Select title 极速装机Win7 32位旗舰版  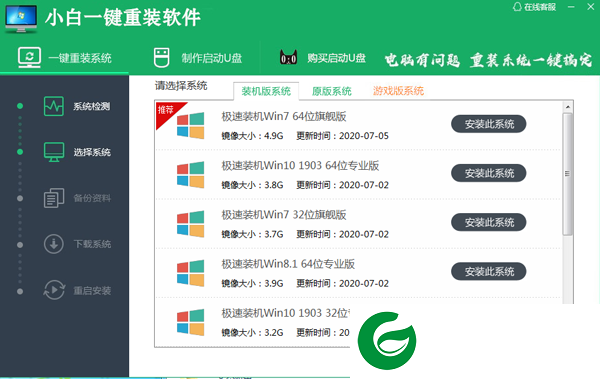pyautogui.click(x=284, y=215)
